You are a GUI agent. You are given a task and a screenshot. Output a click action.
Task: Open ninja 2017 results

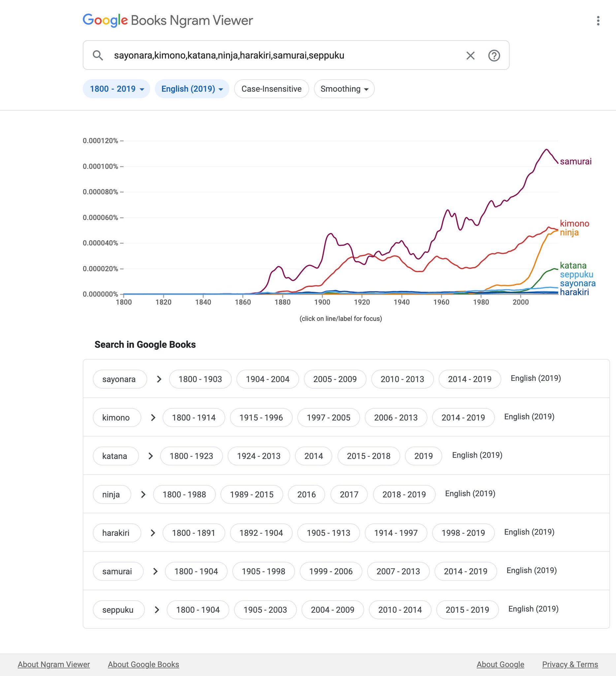[349, 494]
